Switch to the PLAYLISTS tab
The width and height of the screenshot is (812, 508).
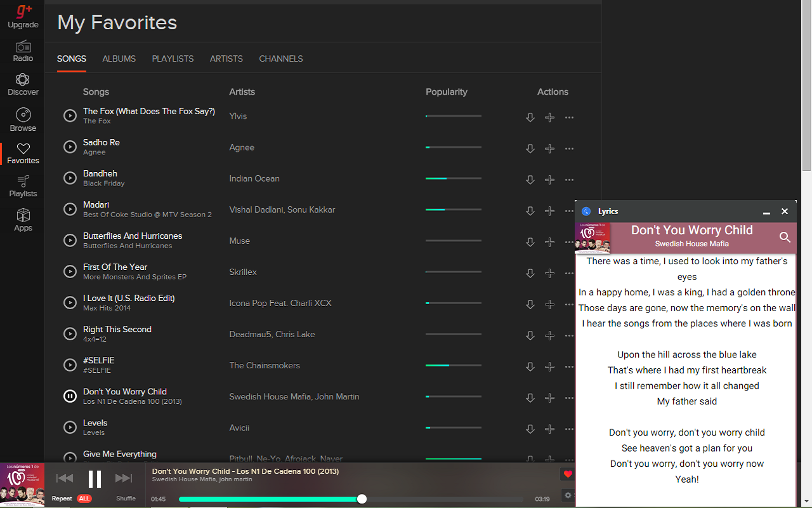coord(173,58)
